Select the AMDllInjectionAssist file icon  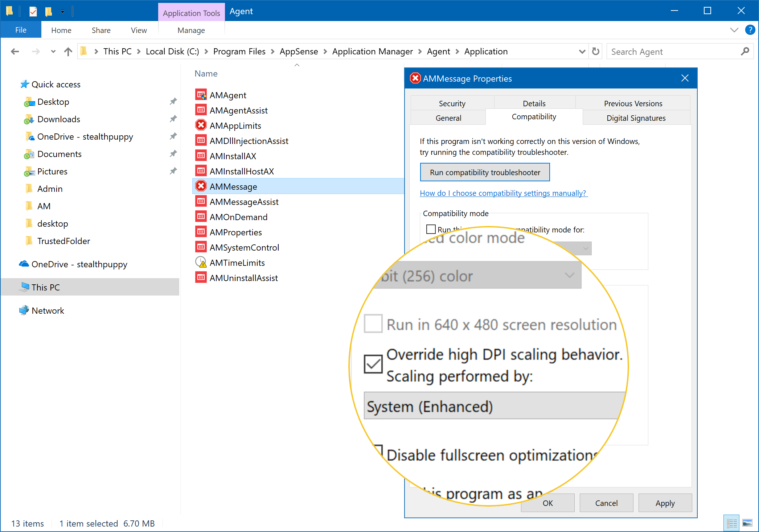[201, 141]
